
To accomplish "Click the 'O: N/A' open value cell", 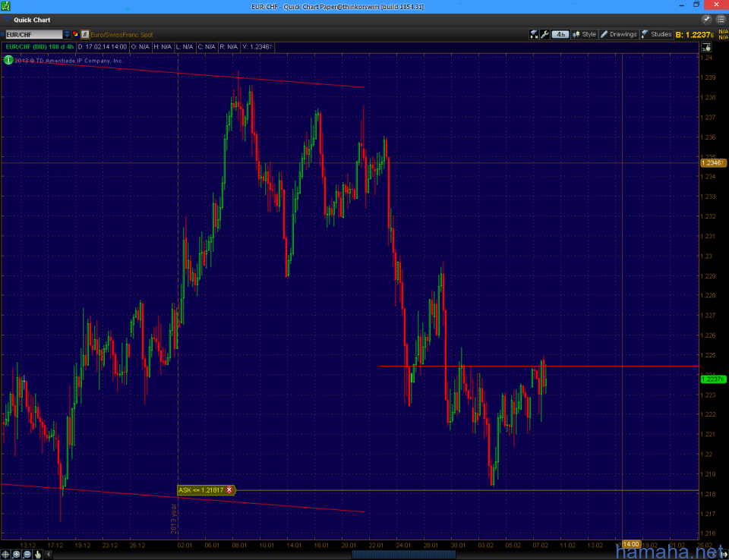I will tap(140, 47).
